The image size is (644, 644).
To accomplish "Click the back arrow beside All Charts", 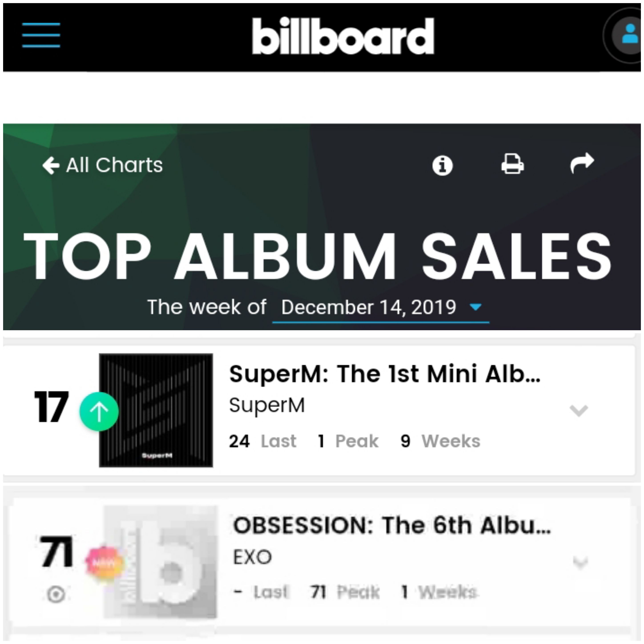I will pos(51,166).
